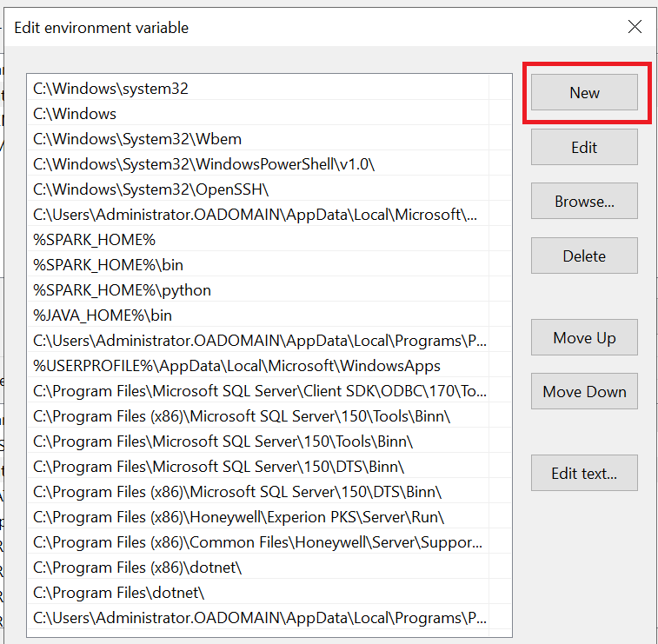Select the C:\Windows\system32 entry

click(x=110, y=89)
